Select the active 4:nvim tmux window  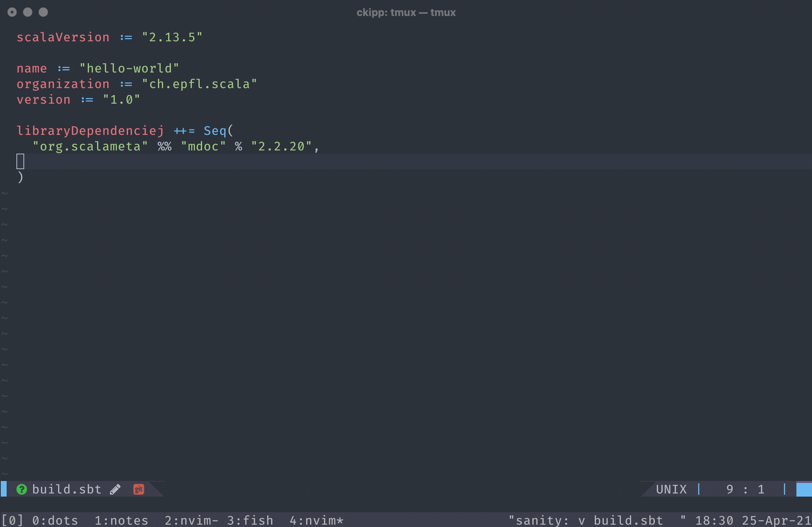[316, 520]
